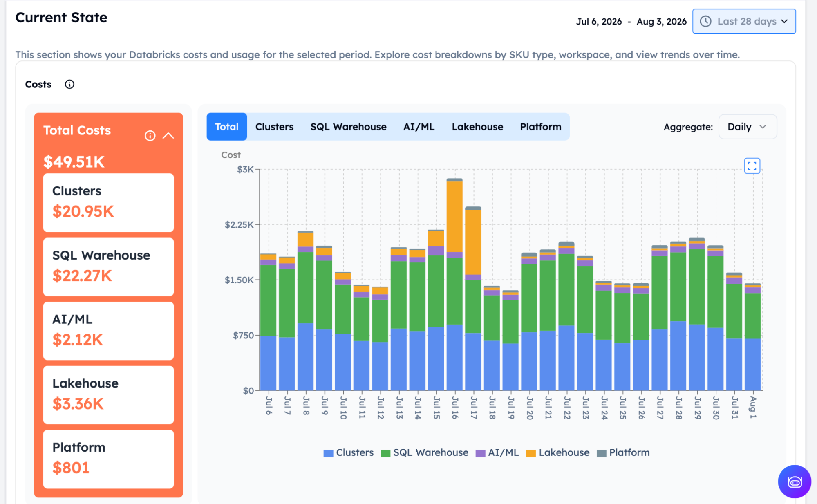
Task: Collapse the Total Costs card chevron
Action: [168, 136]
